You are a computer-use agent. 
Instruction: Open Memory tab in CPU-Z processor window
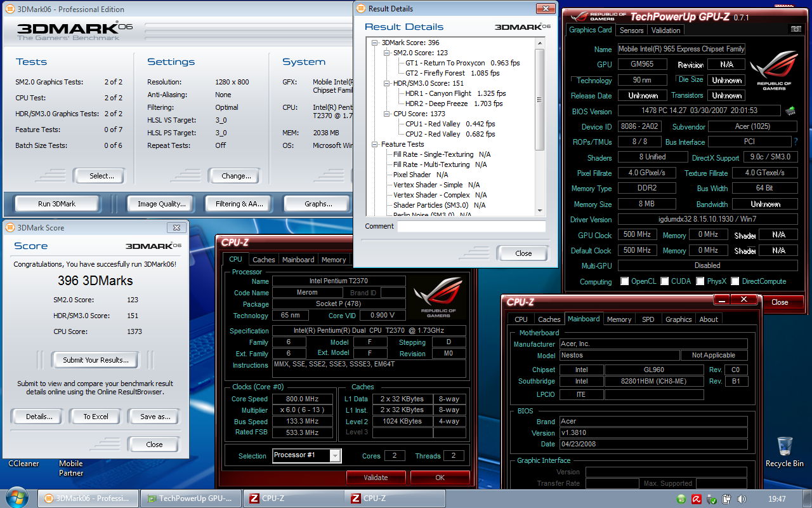[x=334, y=260]
